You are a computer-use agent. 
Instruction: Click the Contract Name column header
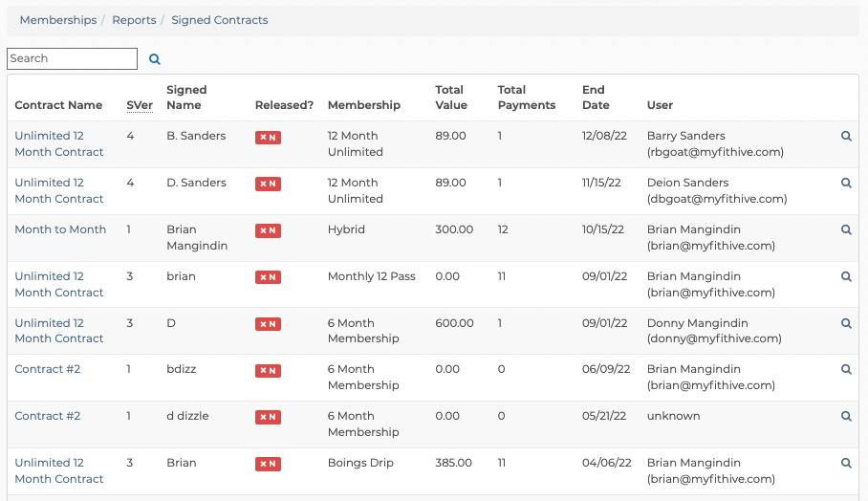[58, 105]
